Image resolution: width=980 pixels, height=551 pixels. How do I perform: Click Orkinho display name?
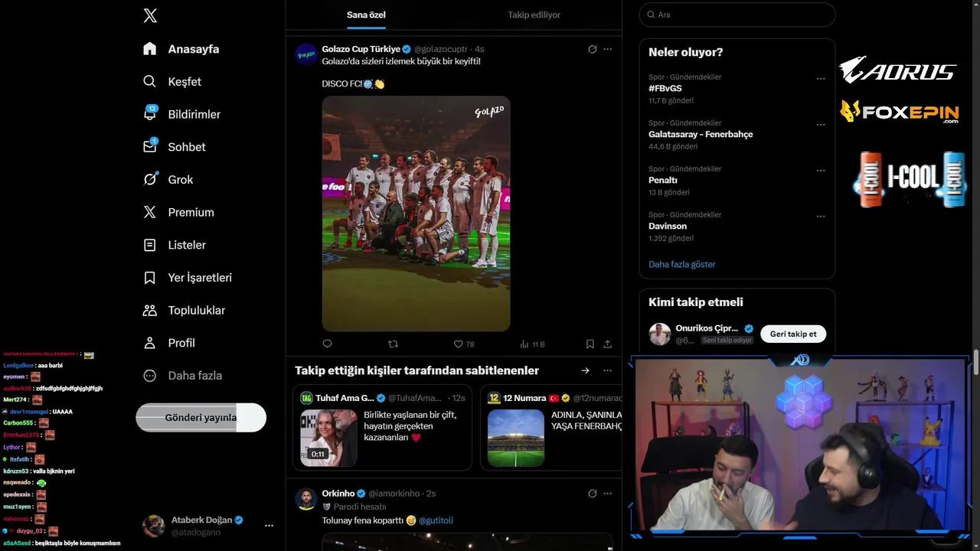338,494
